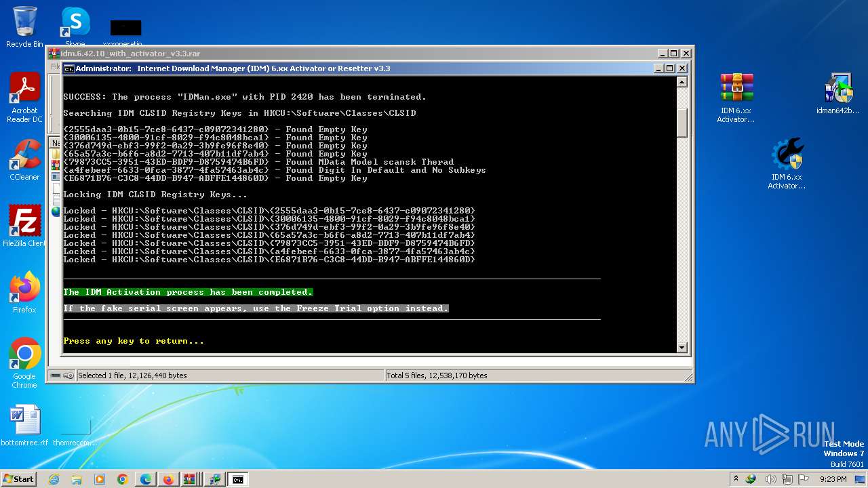Open Microsoft Edge from the taskbar
Screen dimensions: 868x488
[146, 479]
